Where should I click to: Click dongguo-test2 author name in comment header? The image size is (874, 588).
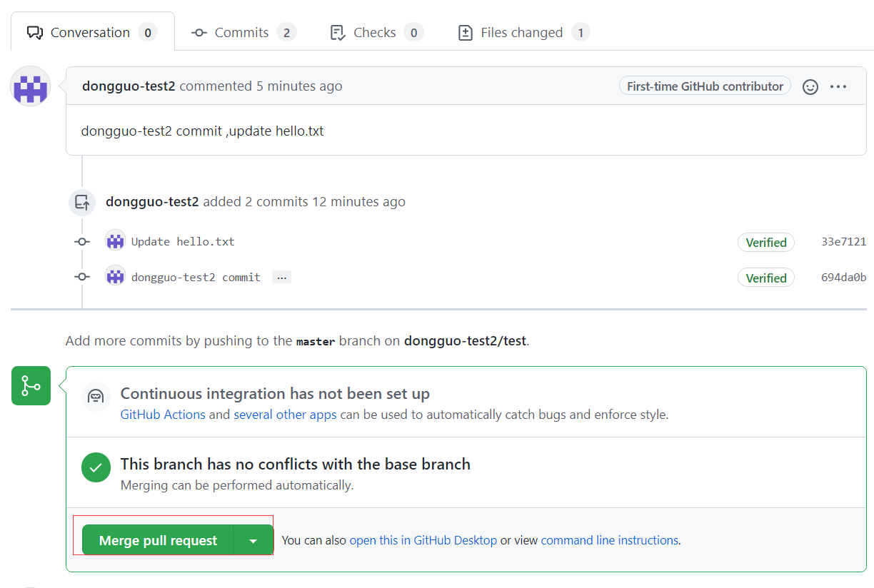click(x=129, y=86)
